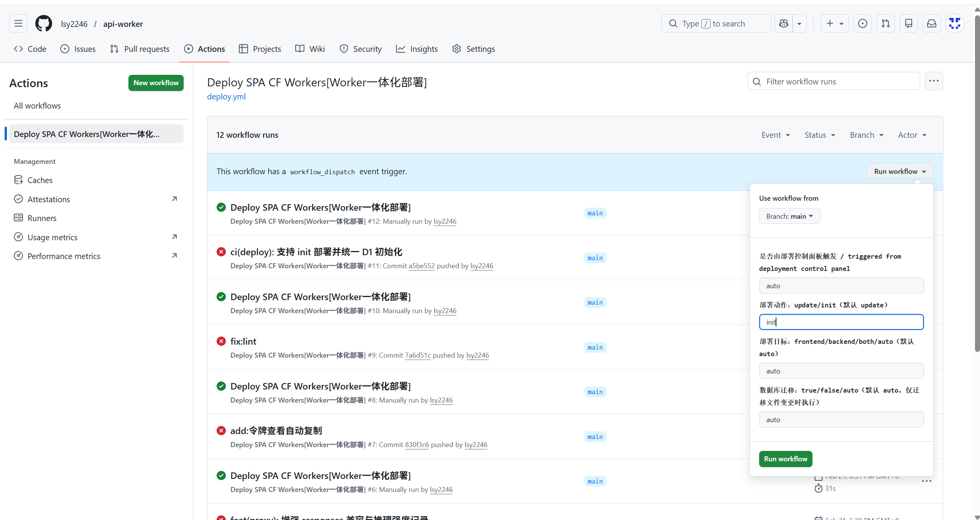Open the repositories icon in header
Image resolution: width=980 pixels, height=520 pixels.
pyautogui.click(x=909, y=23)
